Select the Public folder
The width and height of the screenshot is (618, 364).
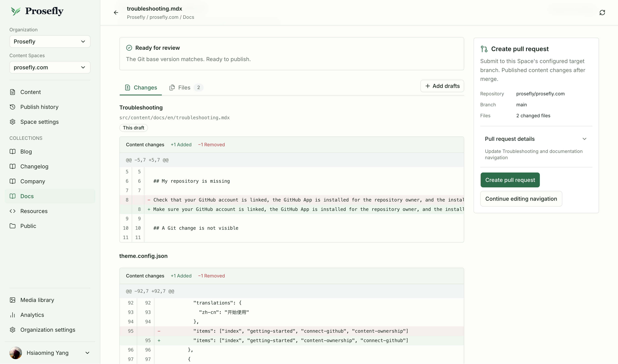click(50, 226)
